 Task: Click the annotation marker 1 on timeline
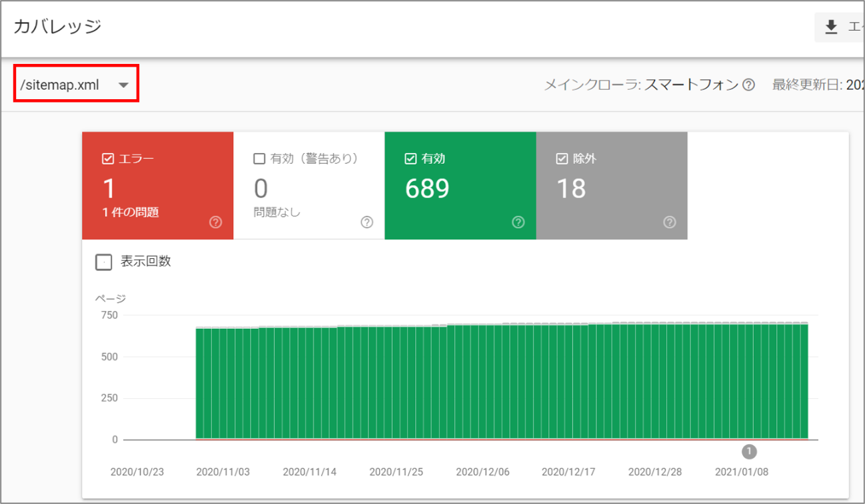click(749, 451)
